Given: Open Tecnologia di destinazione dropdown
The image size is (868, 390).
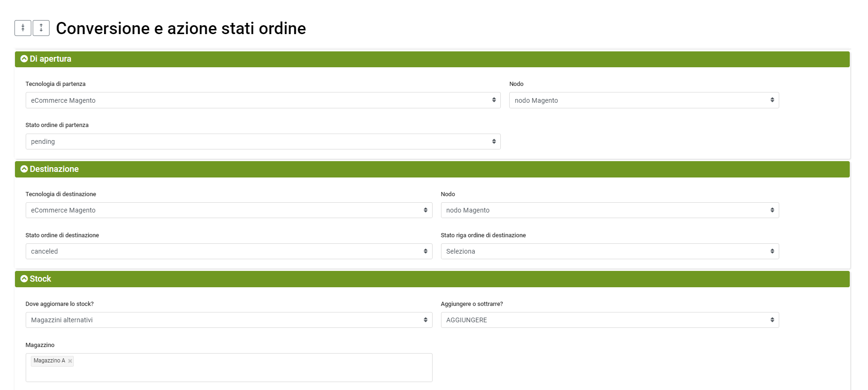Looking at the screenshot, I should click(228, 210).
